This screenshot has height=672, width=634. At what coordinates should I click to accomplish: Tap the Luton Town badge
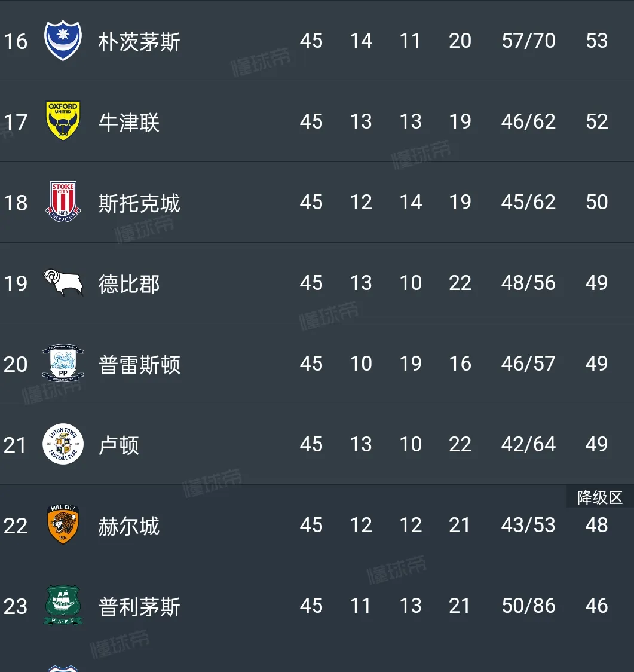pyautogui.click(x=63, y=444)
